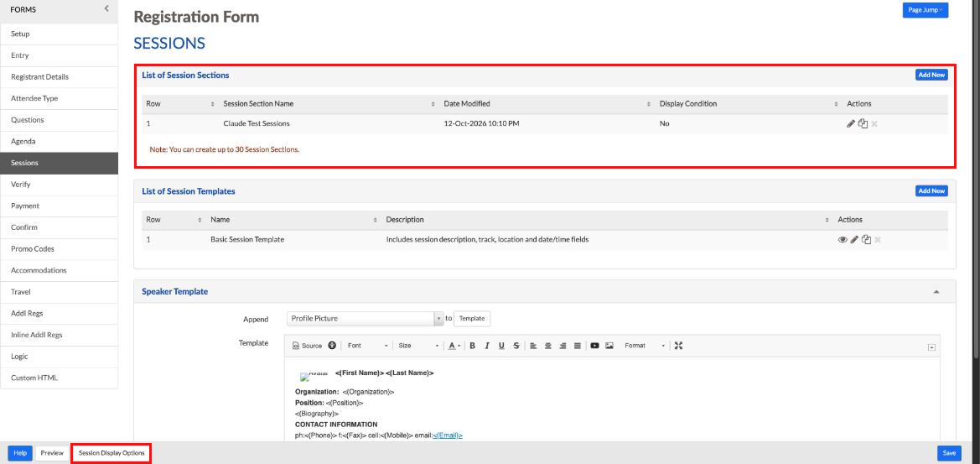Open the Append field dropdown

pos(365,318)
